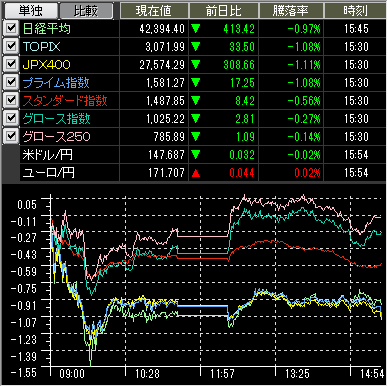Click the 時刻 column header

pos(355,11)
